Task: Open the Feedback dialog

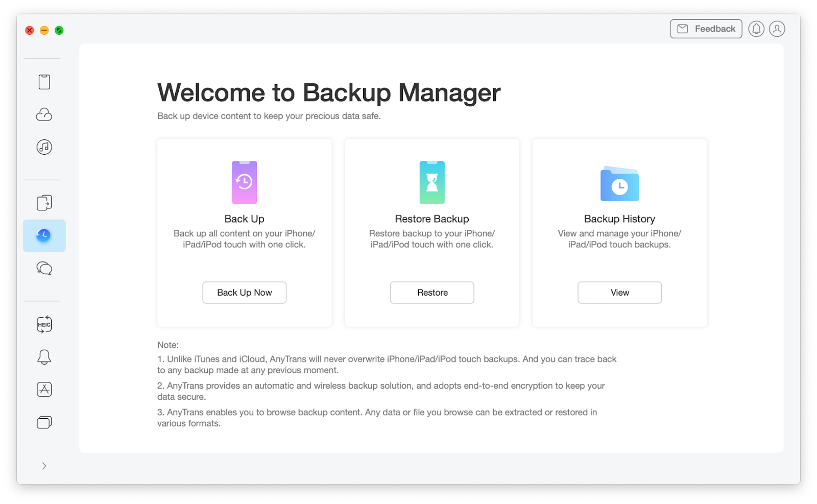Action: click(706, 29)
